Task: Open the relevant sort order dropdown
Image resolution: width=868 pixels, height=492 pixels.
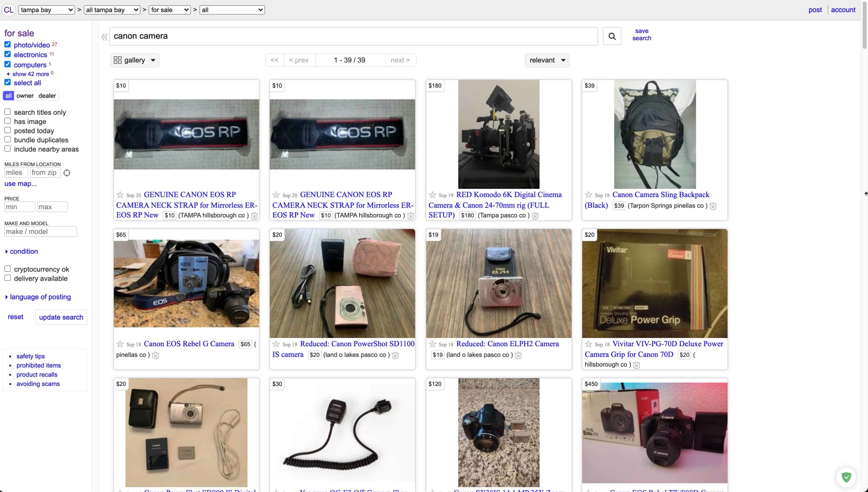Action: coord(547,60)
